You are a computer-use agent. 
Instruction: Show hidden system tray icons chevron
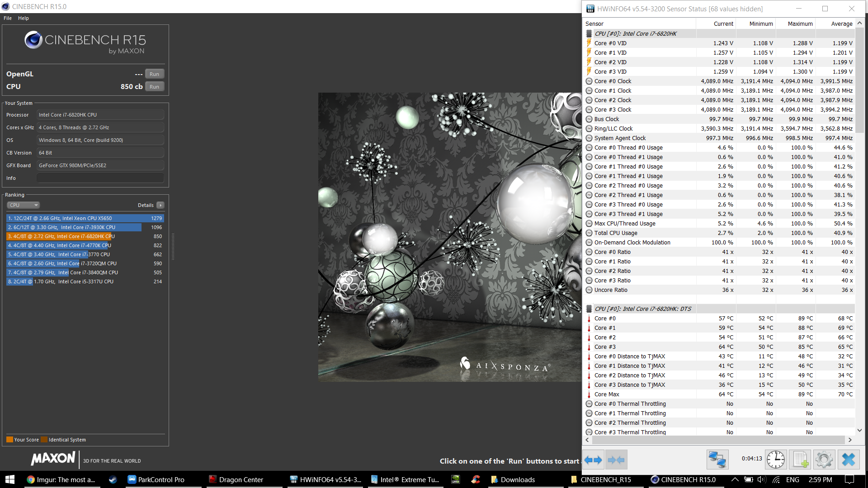coord(735,479)
